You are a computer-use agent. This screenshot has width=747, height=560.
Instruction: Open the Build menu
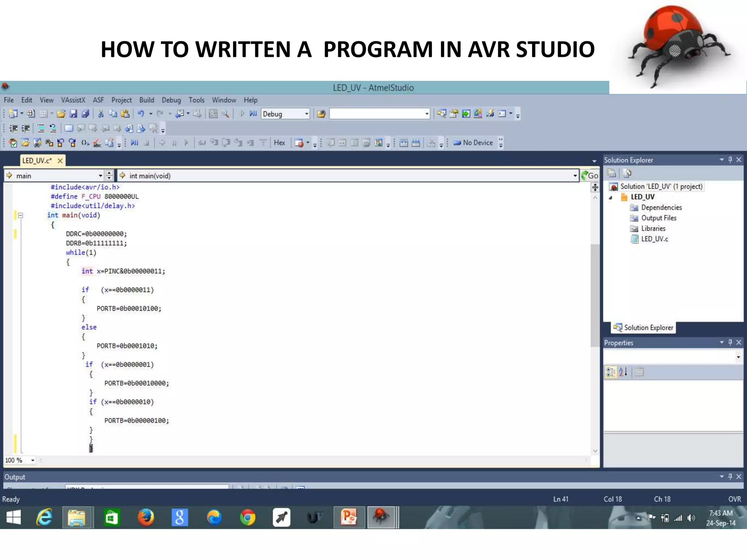pyautogui.click(x=147, y=100)
